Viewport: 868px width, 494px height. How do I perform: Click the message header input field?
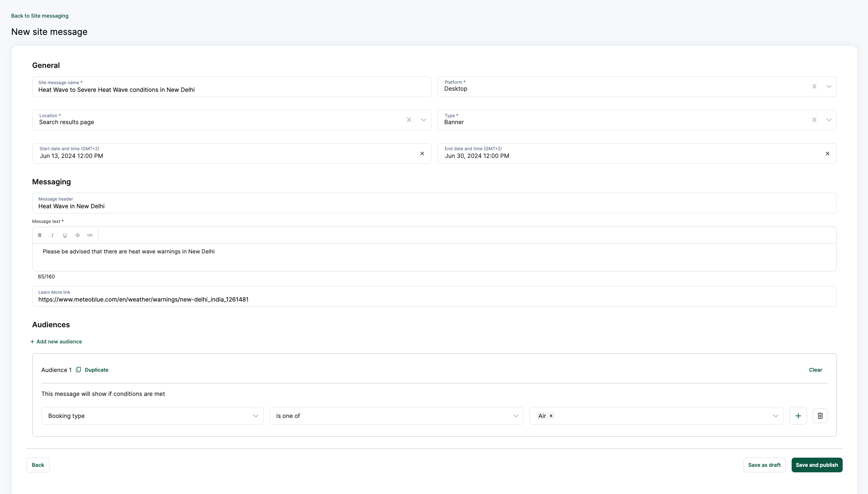[434, 206]
